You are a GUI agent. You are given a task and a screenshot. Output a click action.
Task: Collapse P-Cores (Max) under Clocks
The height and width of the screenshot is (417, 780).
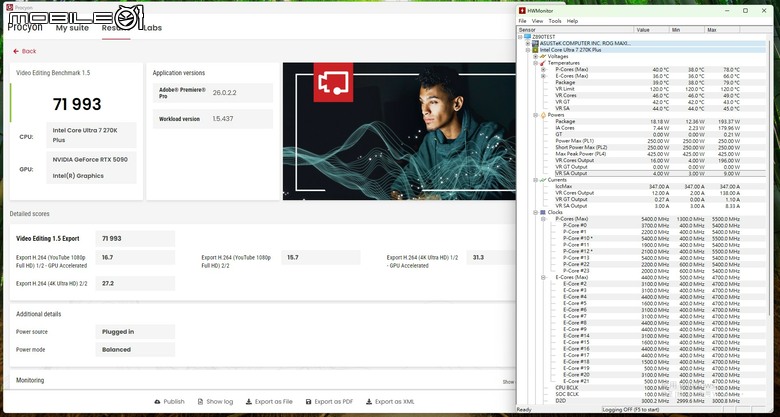(543, 219)
